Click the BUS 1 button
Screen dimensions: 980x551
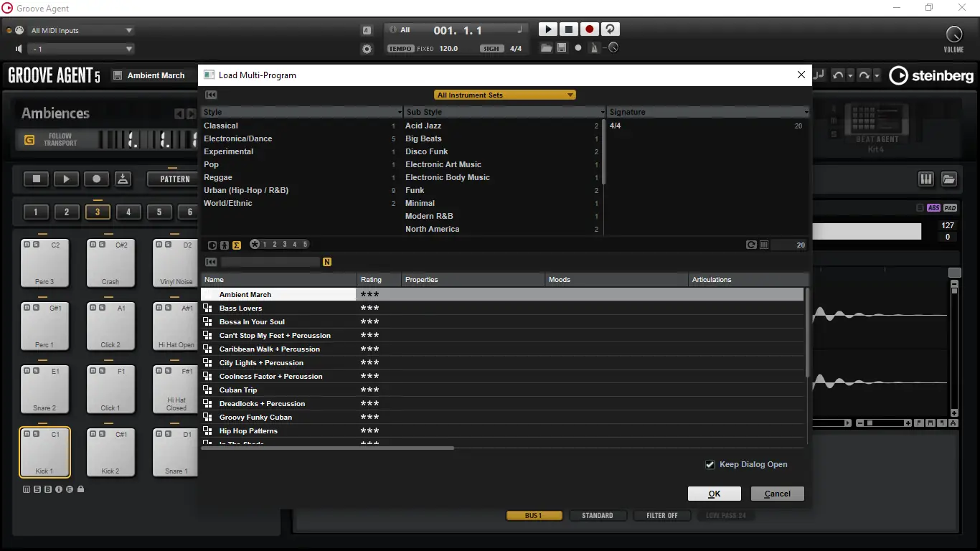click(534, 515)
